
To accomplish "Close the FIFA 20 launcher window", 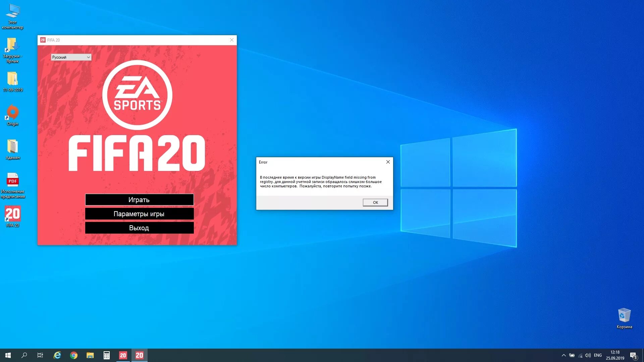I will [x=232, y=40].
